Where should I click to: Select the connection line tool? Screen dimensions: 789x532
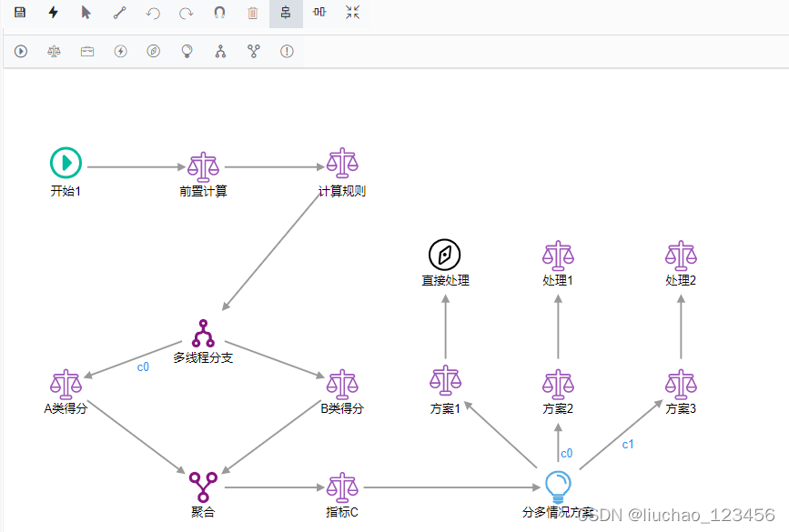(119, 13)
